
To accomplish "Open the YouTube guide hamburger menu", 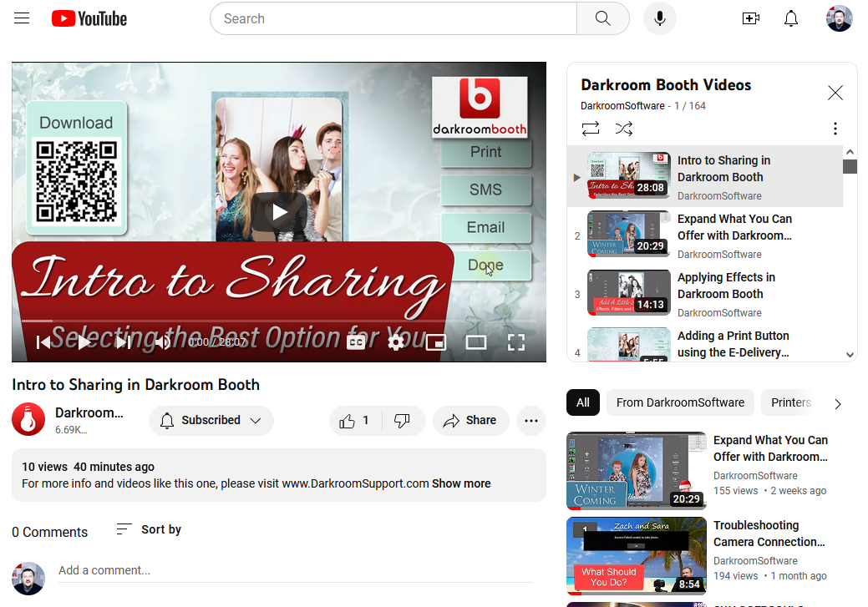I will (22, 18).
